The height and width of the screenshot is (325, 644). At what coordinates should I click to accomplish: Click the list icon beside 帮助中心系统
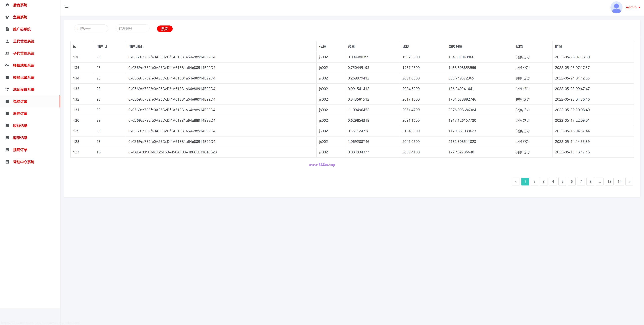(7, 162)
